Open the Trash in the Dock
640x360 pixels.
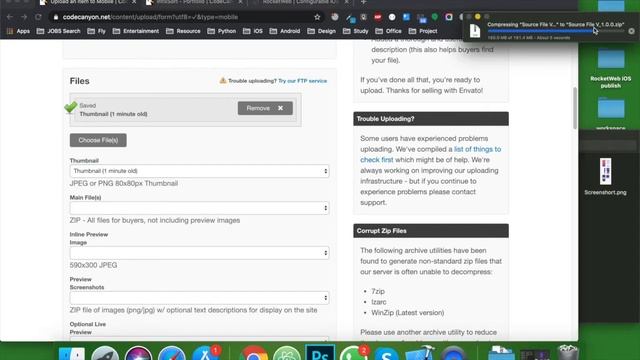568,353
